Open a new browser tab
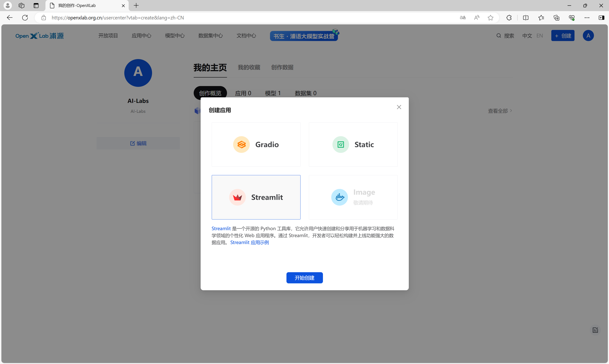Viewport: 609px width, 364px height. tap(136, 5)
